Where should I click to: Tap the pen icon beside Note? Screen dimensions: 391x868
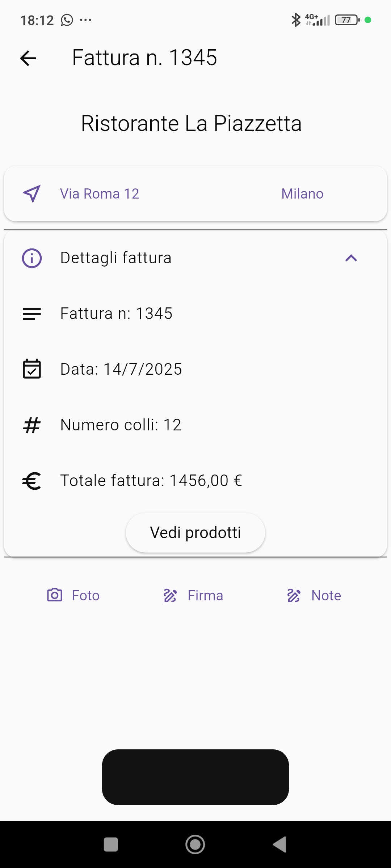(x=294, y=595)
